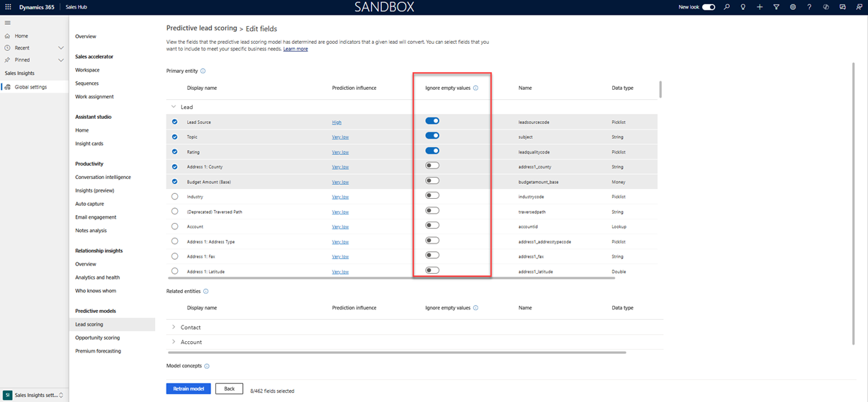Open Workspace under Sales accelerator
The height and width of the screenshot is (402, 868).
87,70
